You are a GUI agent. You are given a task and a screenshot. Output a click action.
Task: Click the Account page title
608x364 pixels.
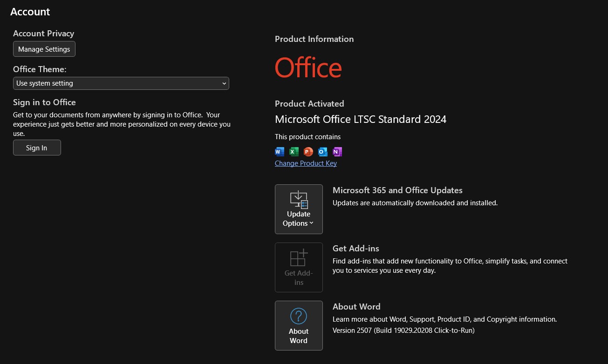click(x=30, y=12)
